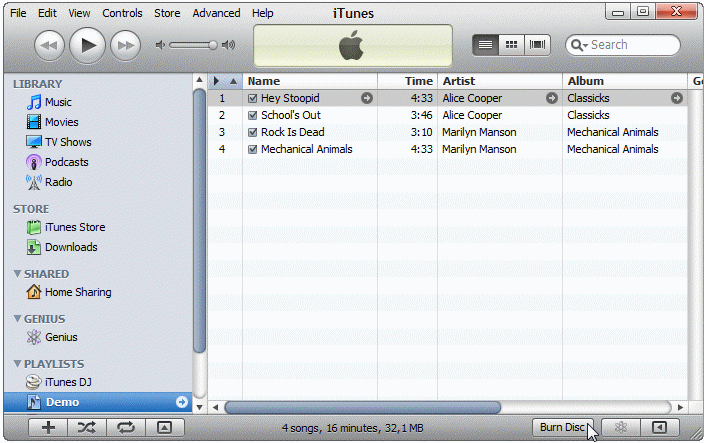The width and height of the screenshot is (704, 443).
Task: Uncheck the Hey Stoopid checkbox
Action: pyautogui.click(x=252, y=98)
